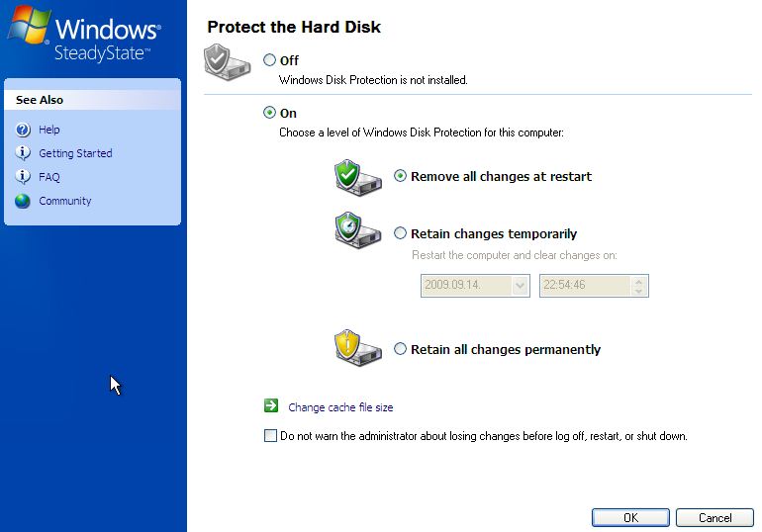Open the restart date dropdown
Image resolution: width=762 pixels, height=532 pixels.
[521, 286]
